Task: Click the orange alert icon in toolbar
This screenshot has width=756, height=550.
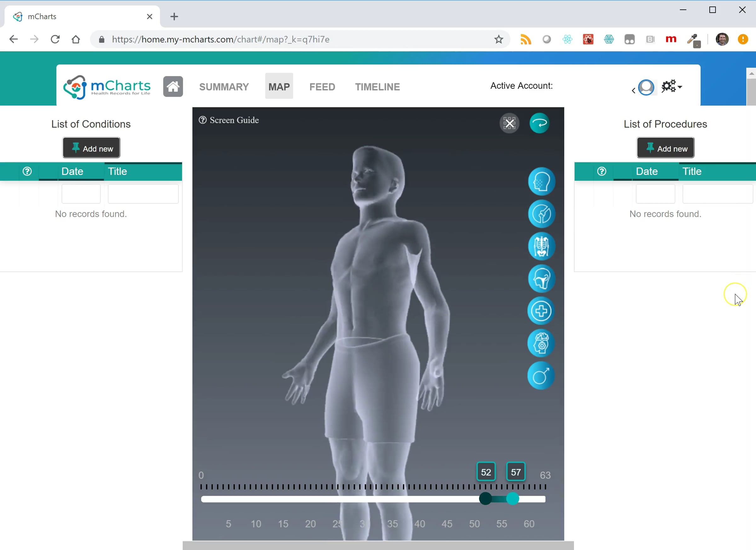Action: pos(743,39)
